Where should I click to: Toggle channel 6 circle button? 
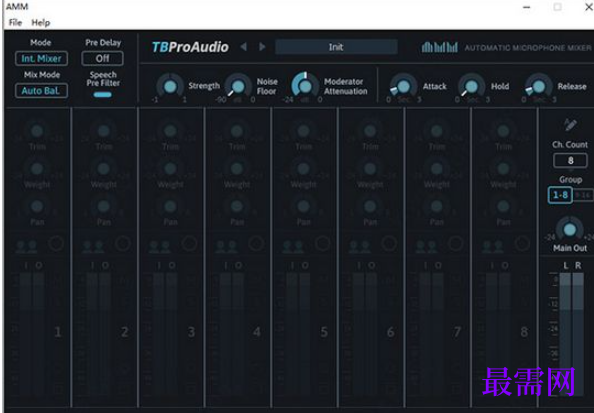tap(389, 244)
